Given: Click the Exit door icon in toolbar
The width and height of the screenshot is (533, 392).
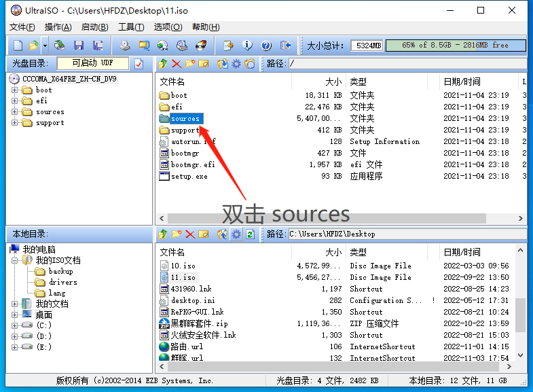Looking at the screenshot, I should point(286,46).
